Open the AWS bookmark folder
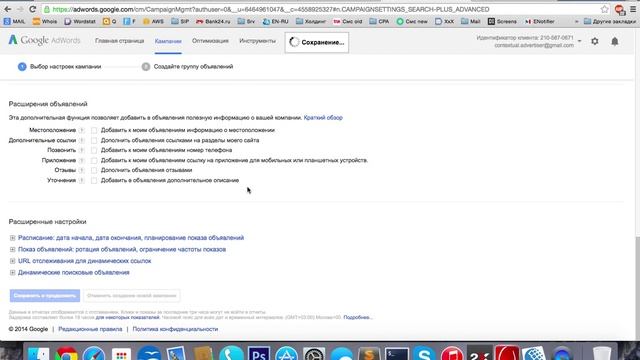The width and height of the screenshot is (640, 360). pyautogui.click(x=153, y=21)
